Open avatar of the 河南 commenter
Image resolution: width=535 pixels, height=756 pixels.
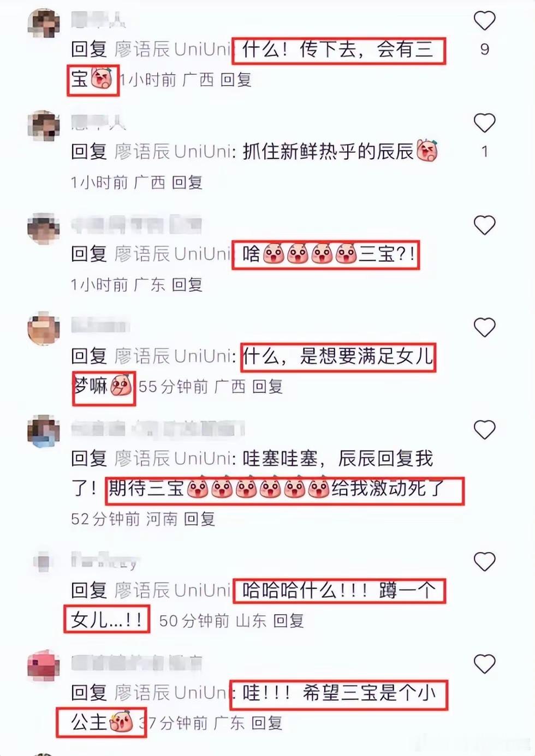(x=44, y=431)
